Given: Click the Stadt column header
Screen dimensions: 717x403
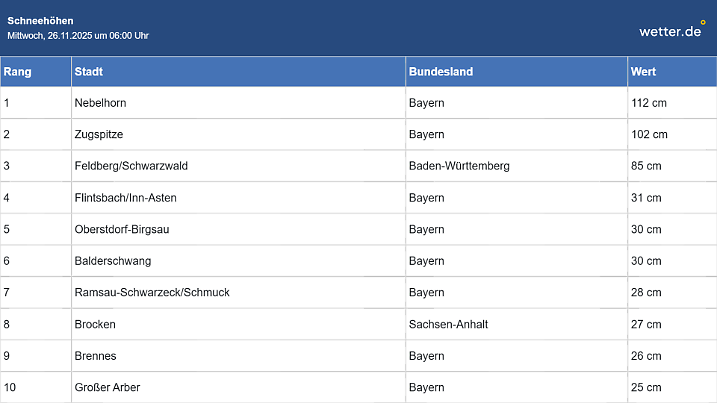Looking at the screenshot, I should point(89,72).
